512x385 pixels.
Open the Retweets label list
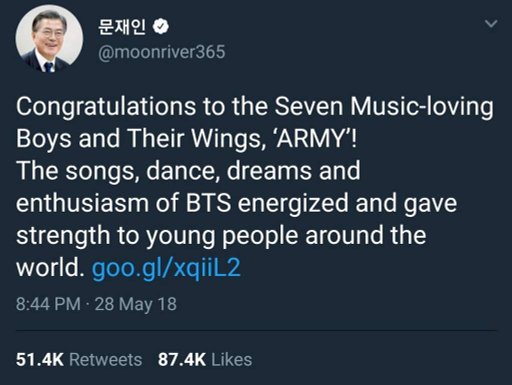tap(106, 360)
